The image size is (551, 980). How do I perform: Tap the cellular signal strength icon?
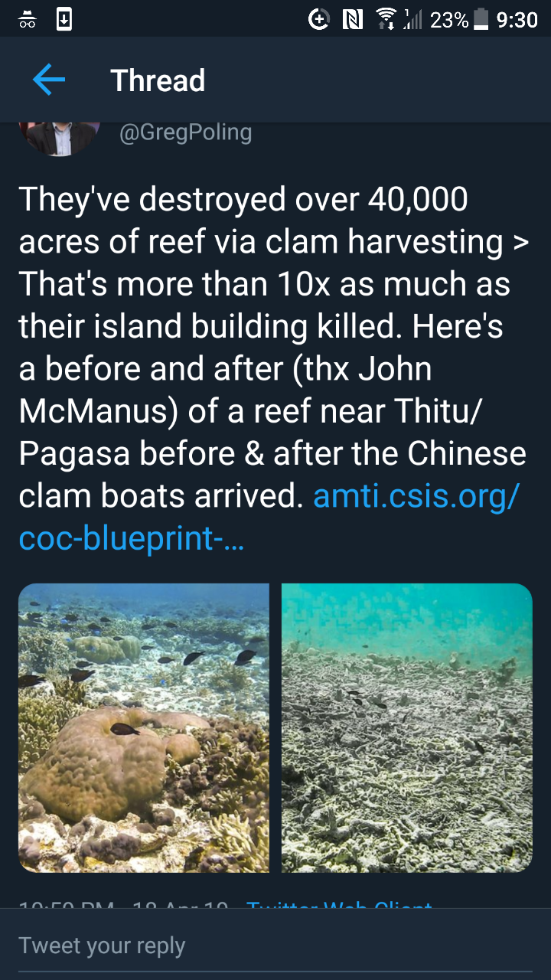(x=413, y=20)
